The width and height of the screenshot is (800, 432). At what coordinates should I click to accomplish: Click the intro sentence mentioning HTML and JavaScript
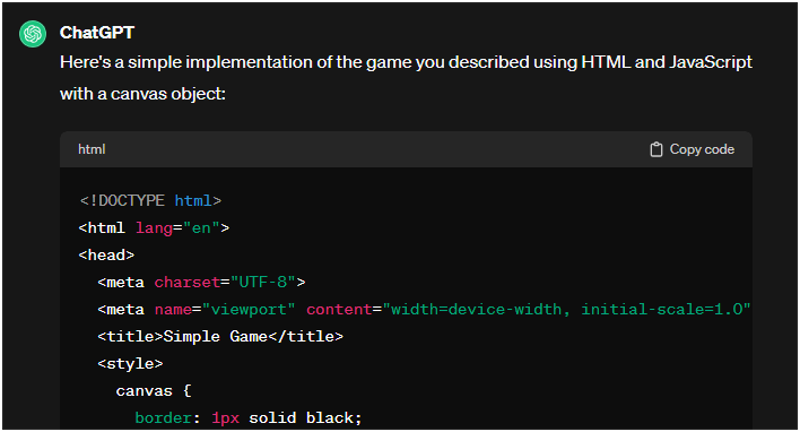coord(405,62)
